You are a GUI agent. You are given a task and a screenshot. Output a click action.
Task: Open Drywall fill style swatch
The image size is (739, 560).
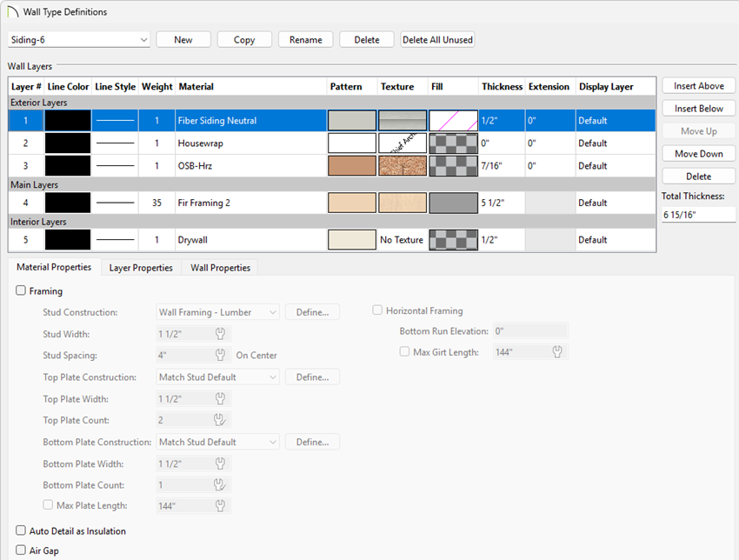(453, 239)
